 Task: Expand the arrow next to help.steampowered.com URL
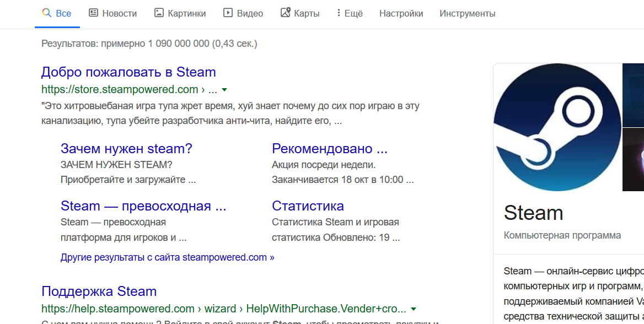click(x=414, y=309)
